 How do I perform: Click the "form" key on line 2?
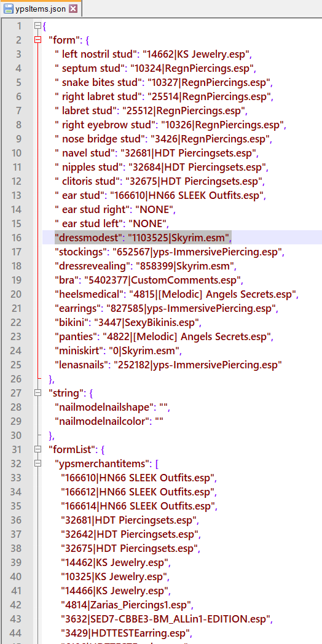pos(64,41)
